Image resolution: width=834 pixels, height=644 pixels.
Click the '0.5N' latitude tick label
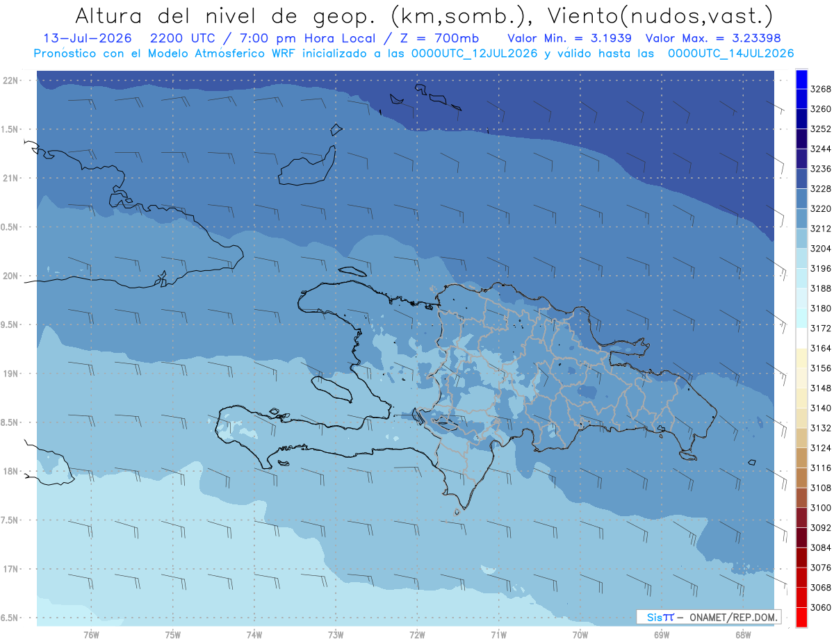coord(8,227)
